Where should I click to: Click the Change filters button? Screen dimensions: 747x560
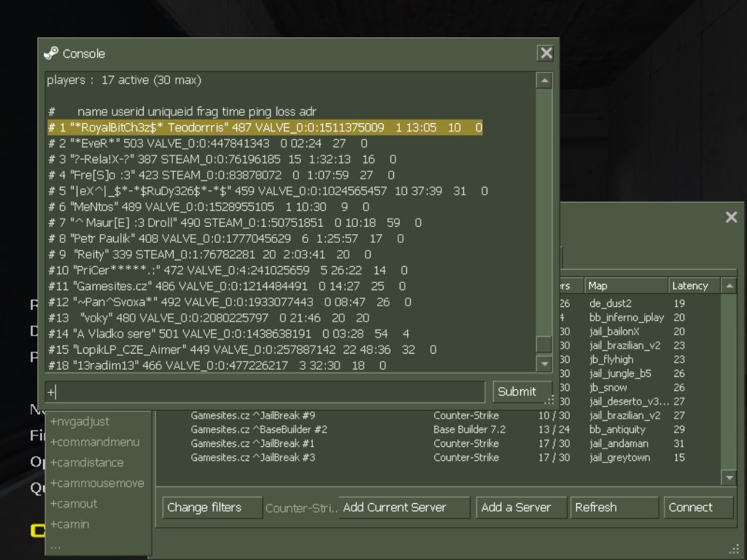(x=212, y=507)
